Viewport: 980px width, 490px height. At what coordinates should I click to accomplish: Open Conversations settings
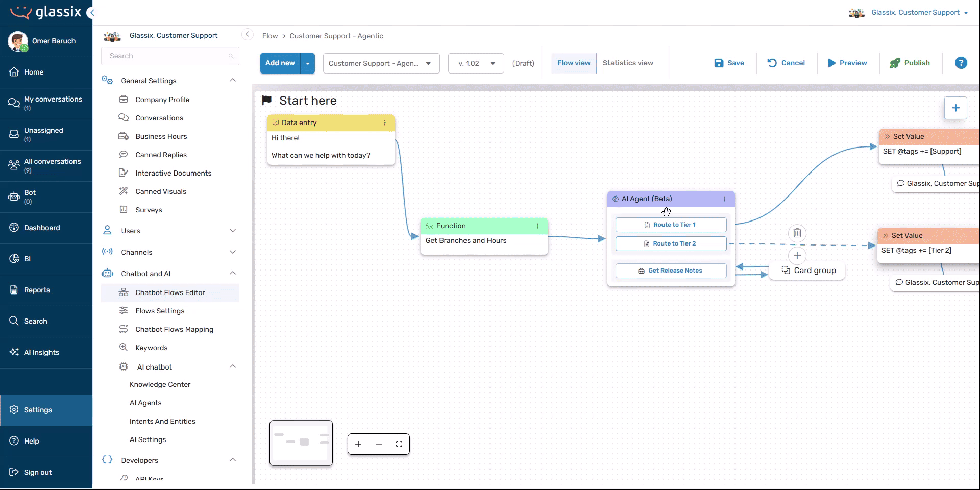159,118
